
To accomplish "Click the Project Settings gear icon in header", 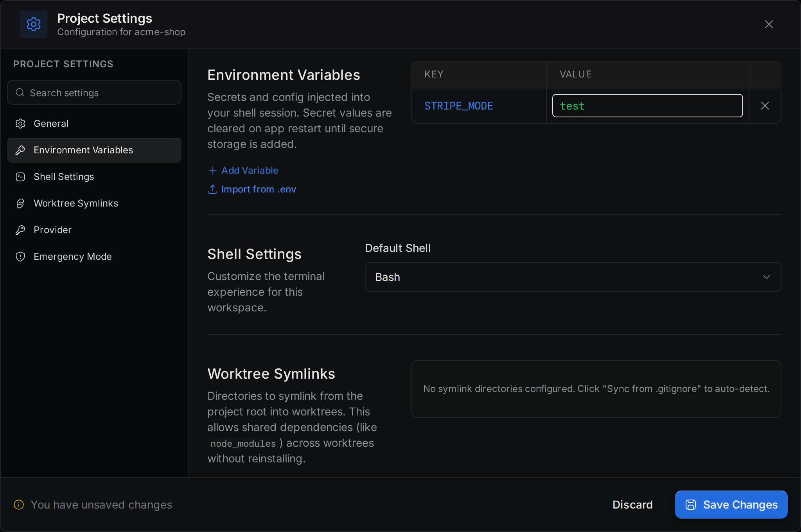I will pos(34,24).
